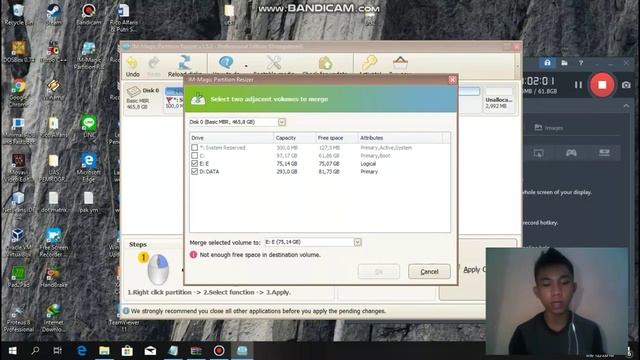Open the Bandicam folder icon in title bar

tap(564, 63)
